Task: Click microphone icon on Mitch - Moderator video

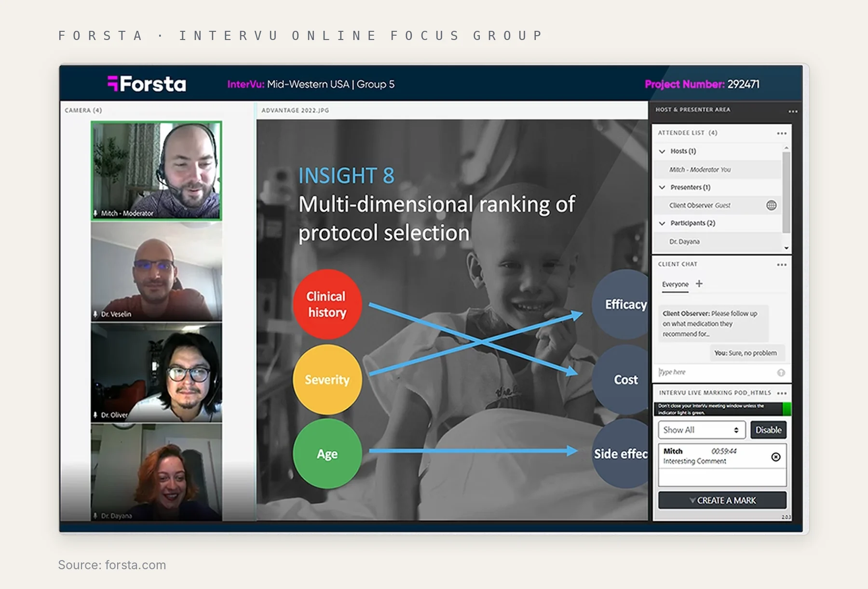Action: click(95, 213)
